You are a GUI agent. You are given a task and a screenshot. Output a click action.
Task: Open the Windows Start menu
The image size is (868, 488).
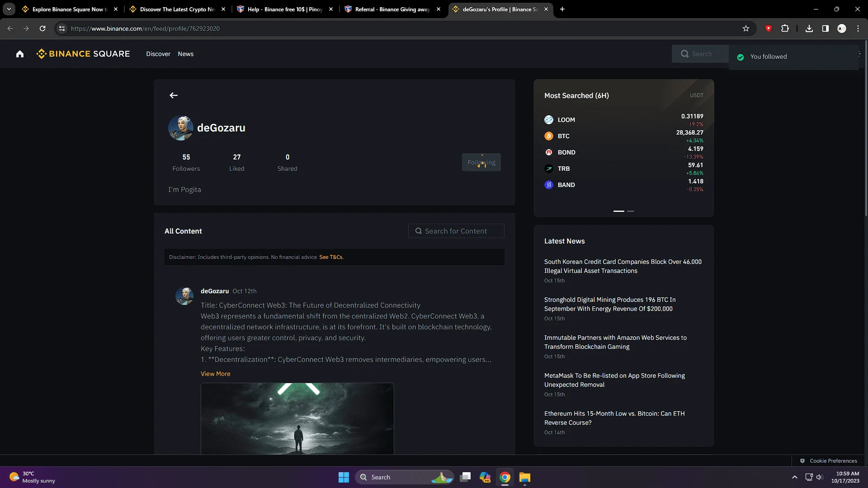344,477
